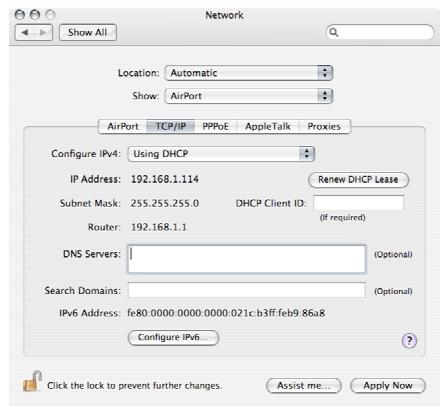
Task: Switch to the AirPort tab
Action: [x=123, y=126]
